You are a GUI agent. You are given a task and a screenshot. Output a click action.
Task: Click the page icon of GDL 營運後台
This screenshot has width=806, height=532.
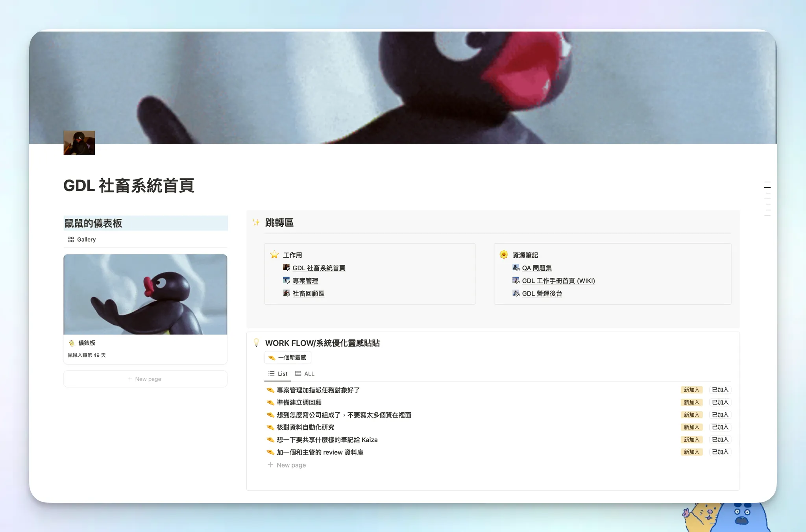516,293
